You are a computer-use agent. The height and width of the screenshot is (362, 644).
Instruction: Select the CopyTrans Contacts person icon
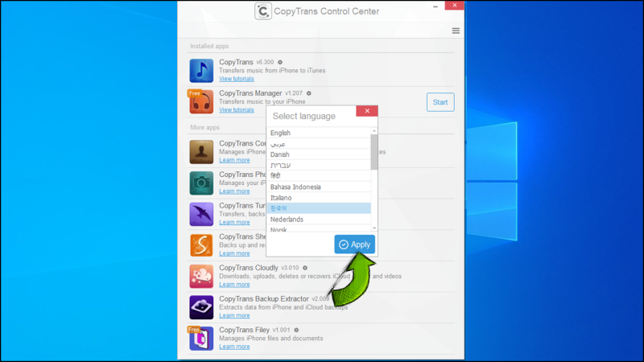coord(201,152)
